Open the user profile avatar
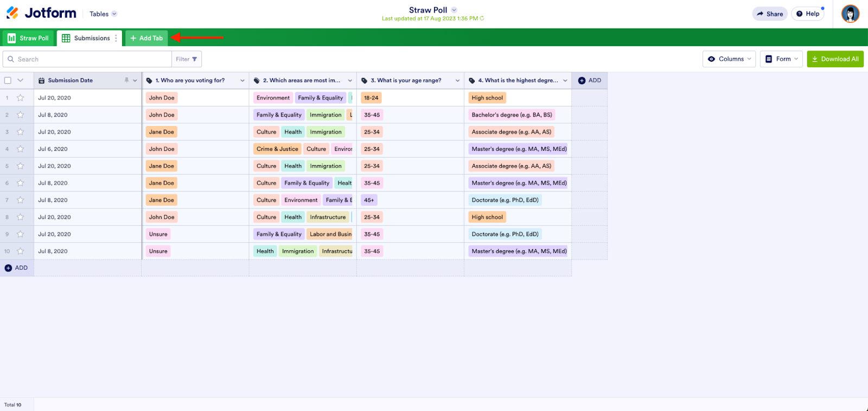The image size is (868, 411). pyautogui.click(x=850, y=14)
